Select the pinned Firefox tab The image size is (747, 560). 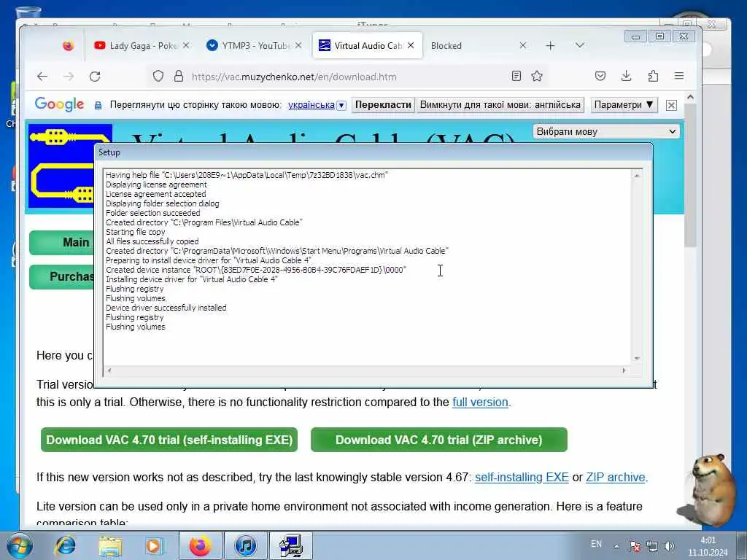pos(68,46)
